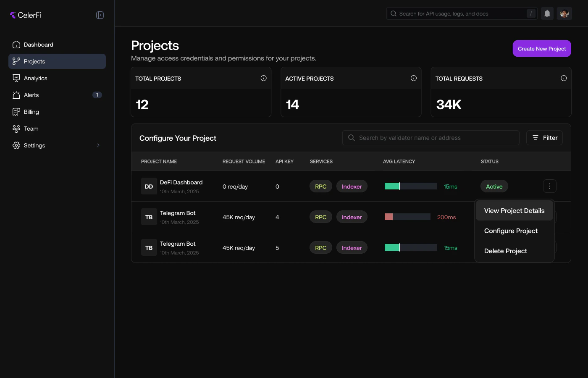588x378 pixels.
Task: Toggle the Active status on DeFi Dashboard
Action: 494,186
